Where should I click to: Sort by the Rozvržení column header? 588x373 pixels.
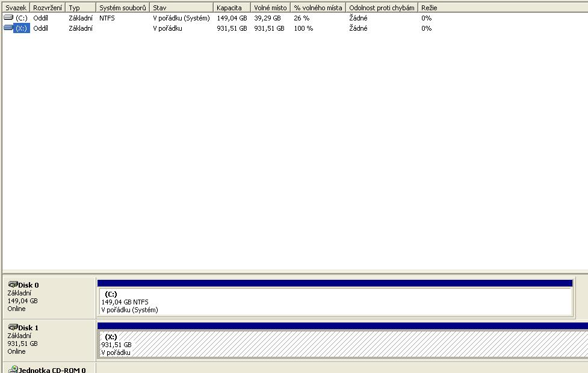click(x=48, y=7)
